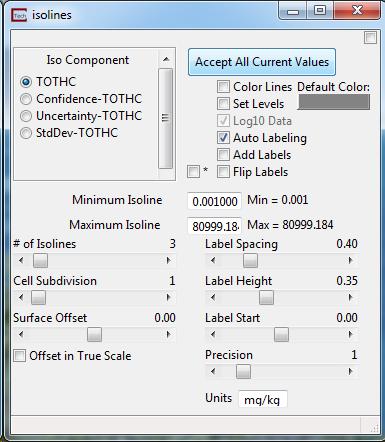Click right arrow of Label Spacing slider
This screenshot has width=385, height=442.
(x=351, y=260)
